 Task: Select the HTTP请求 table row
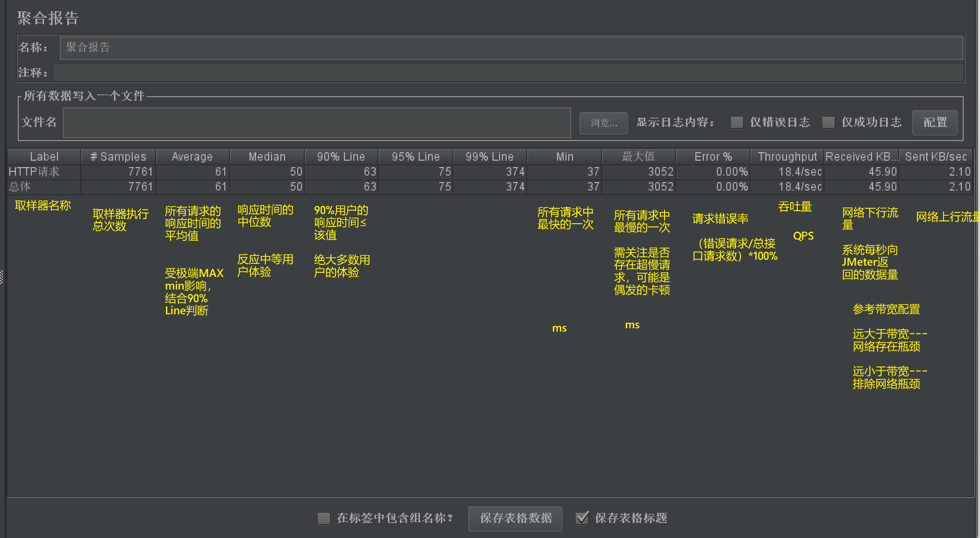(34, 172)
